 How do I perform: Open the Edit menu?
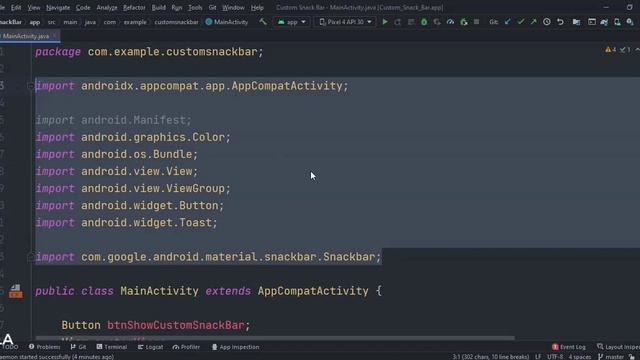pyautogui.click(x=16, y=7)
